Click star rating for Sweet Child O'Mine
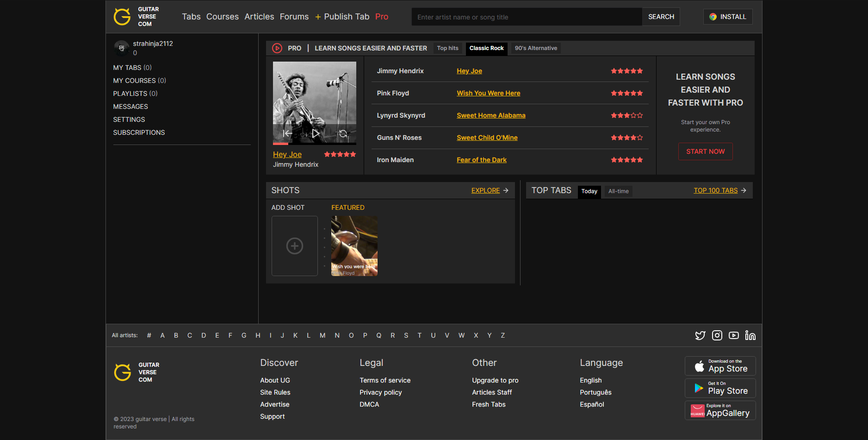The height and width of the screenshot is (440, 868). click(x=627, y=138)
